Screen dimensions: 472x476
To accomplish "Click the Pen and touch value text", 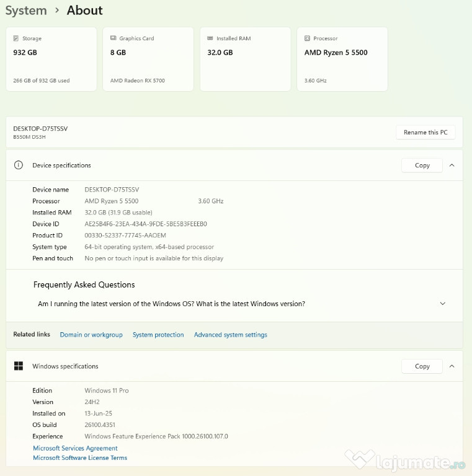I will click(x=154, y=258).
